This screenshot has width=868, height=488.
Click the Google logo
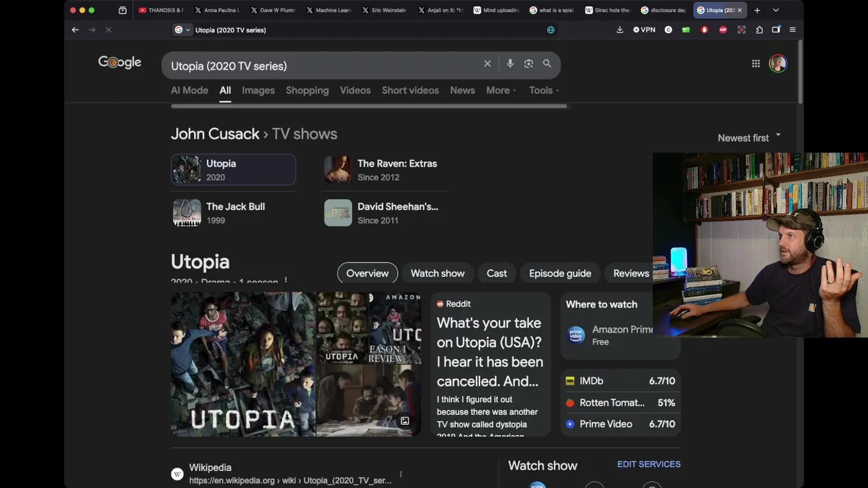pyautogui.click(x=119, y=62)
